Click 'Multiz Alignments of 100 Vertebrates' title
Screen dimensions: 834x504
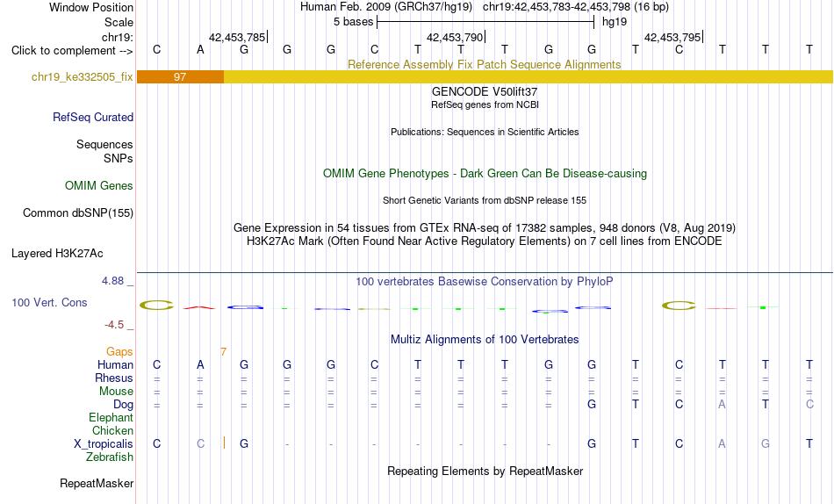pyautogui.click(x=485, y=340)
